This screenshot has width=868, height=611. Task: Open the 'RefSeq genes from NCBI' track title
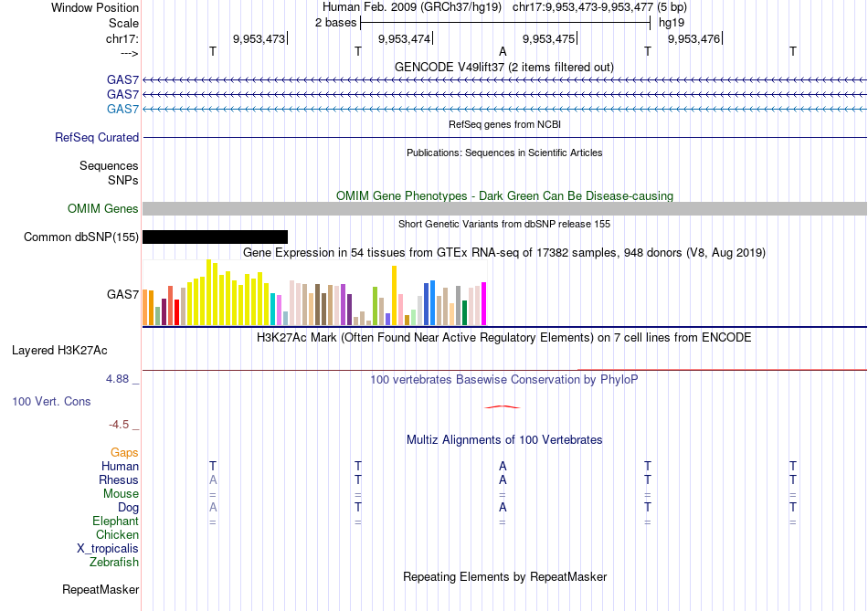[504, 124]
